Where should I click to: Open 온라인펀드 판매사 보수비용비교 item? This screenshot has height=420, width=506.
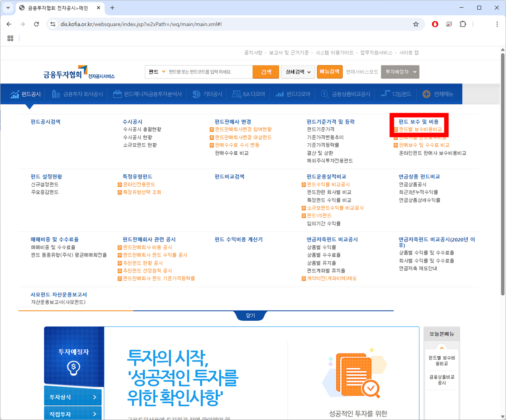[x=432, y=153]
